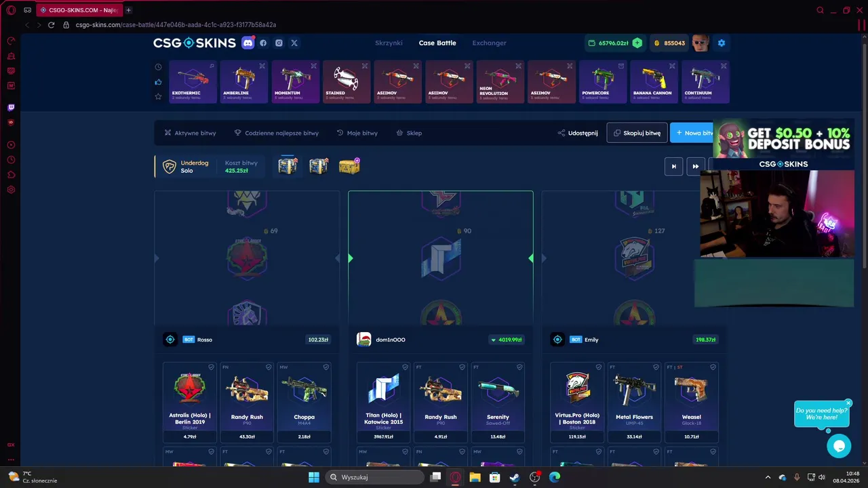868x488 pixels.
Task: Open the X (Twitter) social icon
Action: coord(294,43)
